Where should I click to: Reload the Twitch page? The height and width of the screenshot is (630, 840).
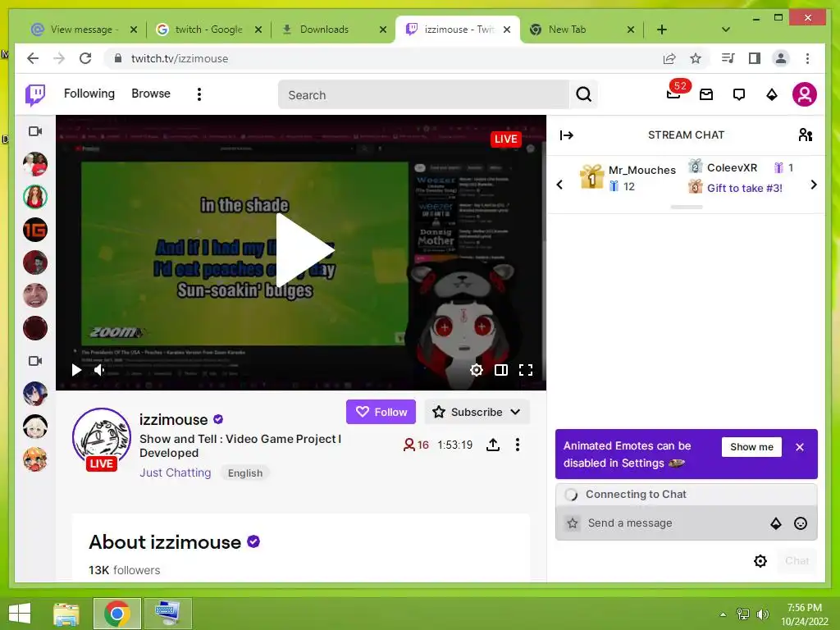point(85,58)
